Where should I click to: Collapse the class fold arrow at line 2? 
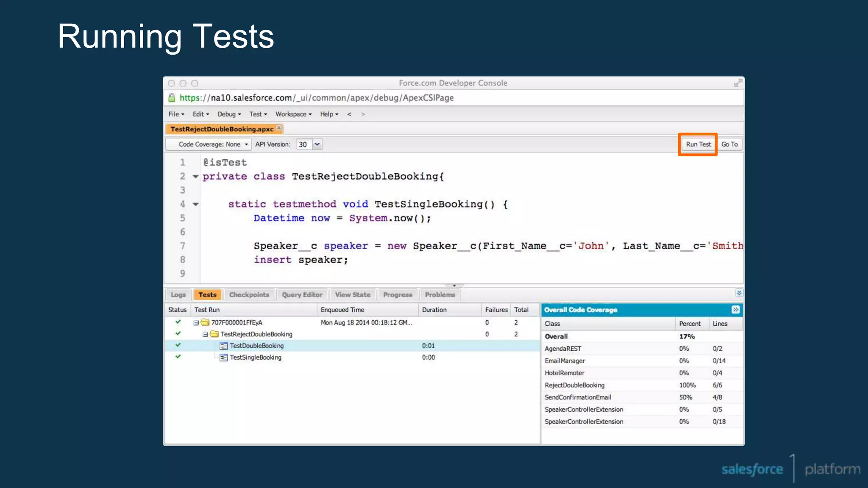coord(195,176)
